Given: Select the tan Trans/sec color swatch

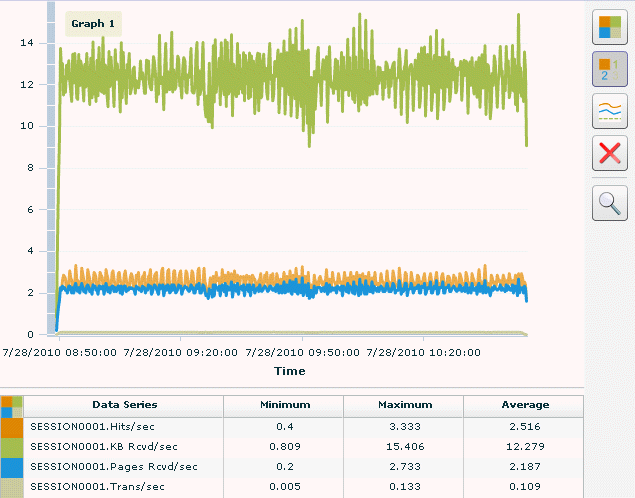Looking at the screenshot, I should 12,488.
